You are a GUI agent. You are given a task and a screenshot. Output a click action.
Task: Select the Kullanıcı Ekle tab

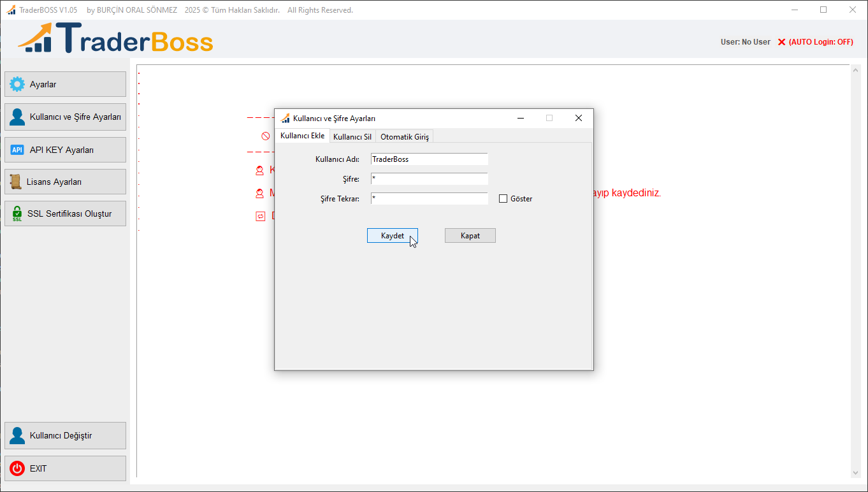(x=302, y=135)
